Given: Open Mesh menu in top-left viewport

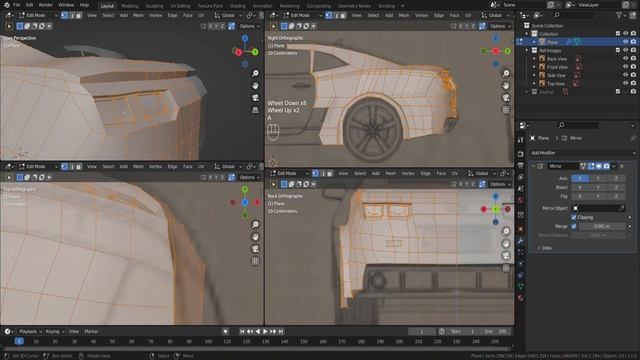Looking at the screenshot, I should [138, 16].
